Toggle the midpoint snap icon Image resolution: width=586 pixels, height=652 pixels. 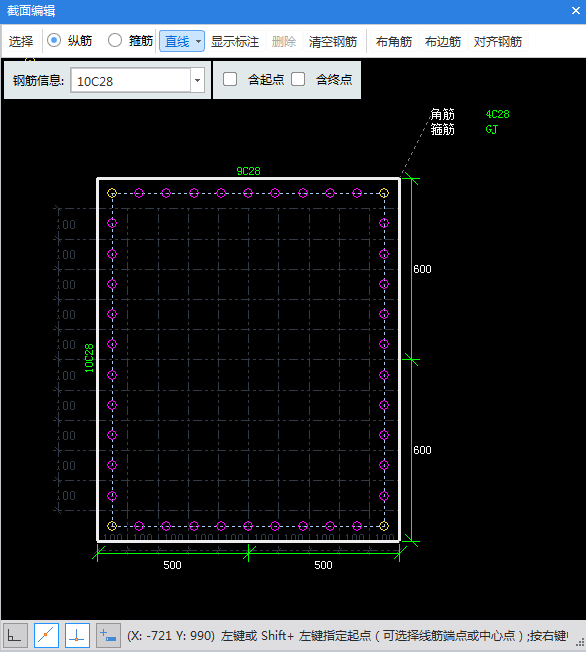click(x=46, y=635)
